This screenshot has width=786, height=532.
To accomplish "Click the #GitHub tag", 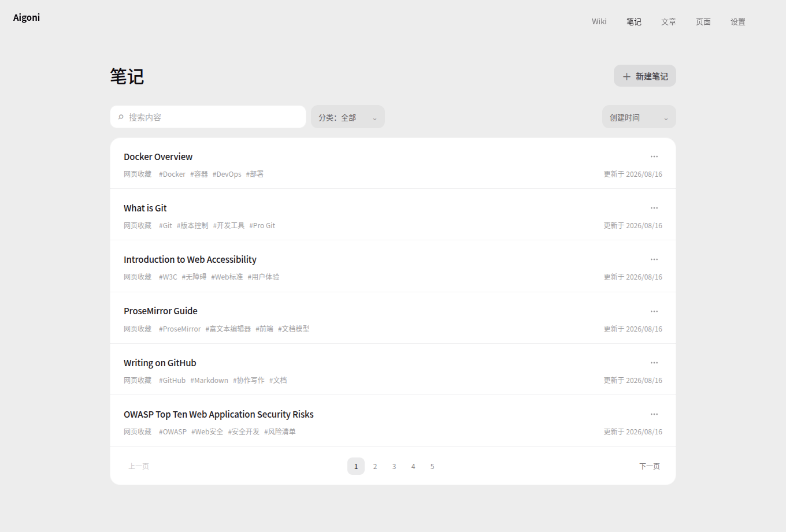I will tap(172, 380).
